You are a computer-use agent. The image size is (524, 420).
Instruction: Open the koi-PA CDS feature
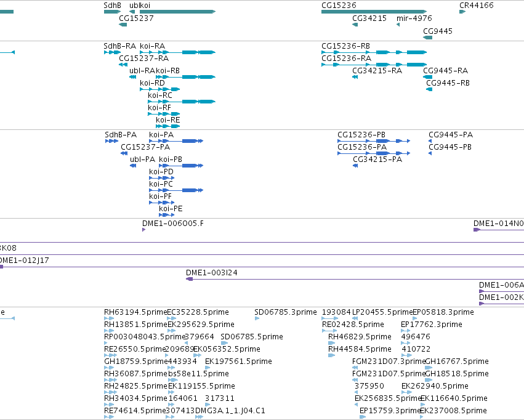176,141
